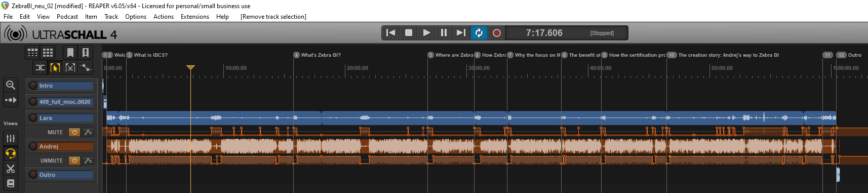Click the [Stopped] transport status
Image resolution: width=868 pixels, height=193 pixels.
pos(602,33)
